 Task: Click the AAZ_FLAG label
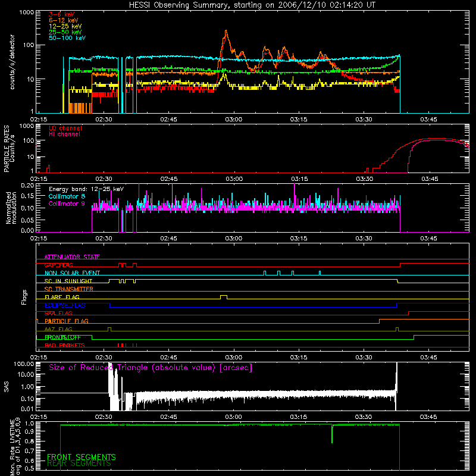tap(58, 330)
